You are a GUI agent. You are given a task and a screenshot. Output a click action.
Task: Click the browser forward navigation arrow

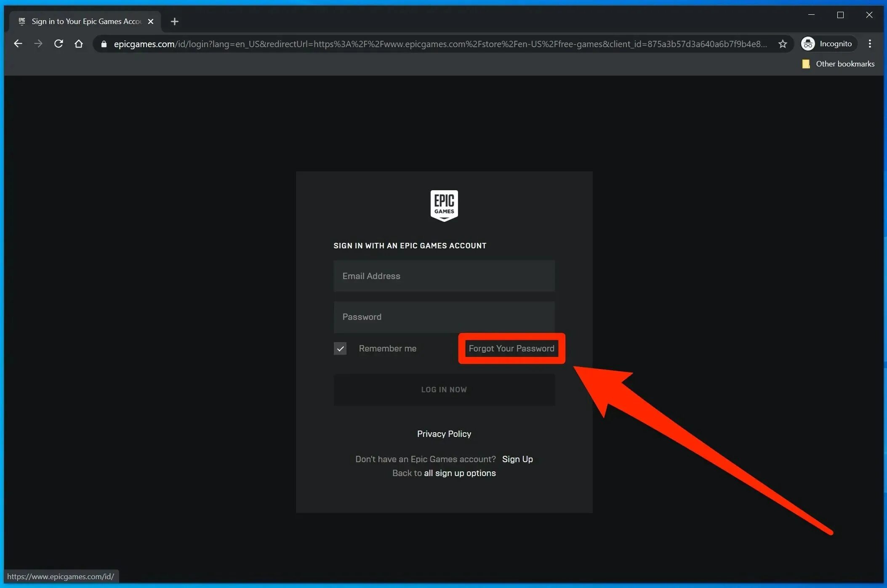pyautogui.click(x=38, y=43)
